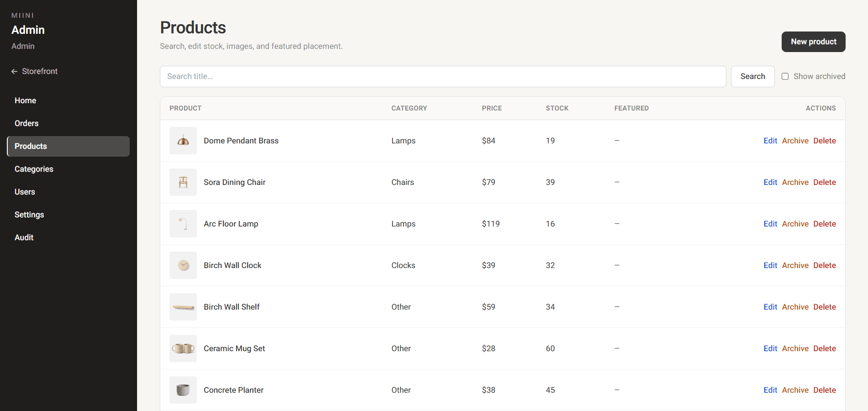Screen dimensions: 868x411
Task: Click the Birch Wall Clock thumbnail image
Action: pyautogui.click(x=183, y=265)
